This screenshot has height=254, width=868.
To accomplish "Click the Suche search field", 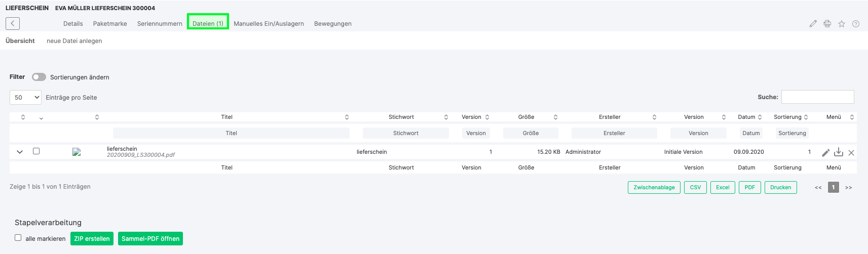I will click(x=817, y=97).
